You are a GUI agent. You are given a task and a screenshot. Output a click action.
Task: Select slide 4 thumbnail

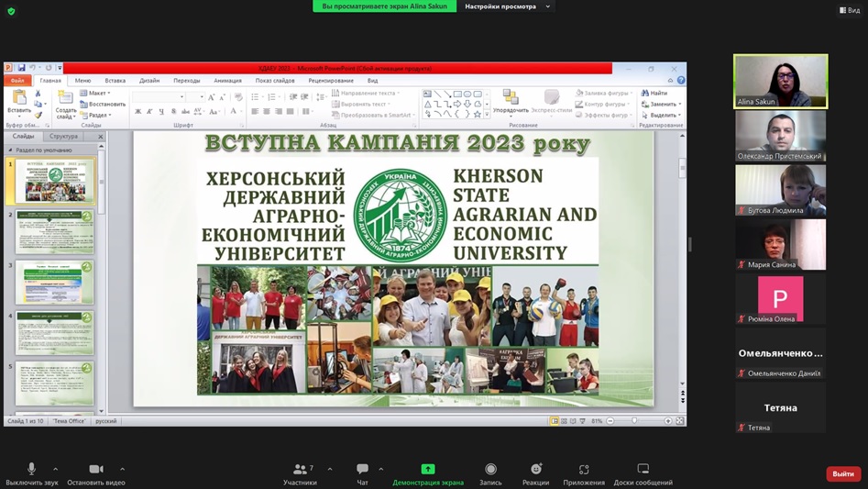pyautogui.click(x=54, y=333)
